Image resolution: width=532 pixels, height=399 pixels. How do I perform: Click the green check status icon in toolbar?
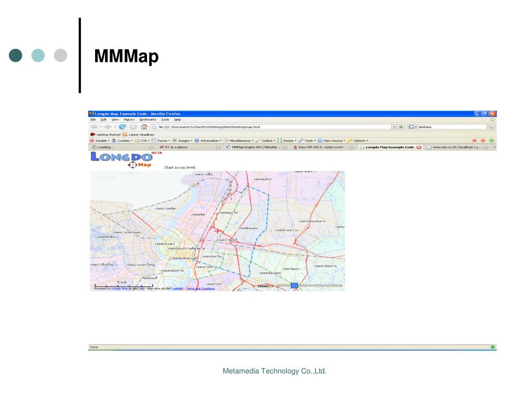(491, 140)
